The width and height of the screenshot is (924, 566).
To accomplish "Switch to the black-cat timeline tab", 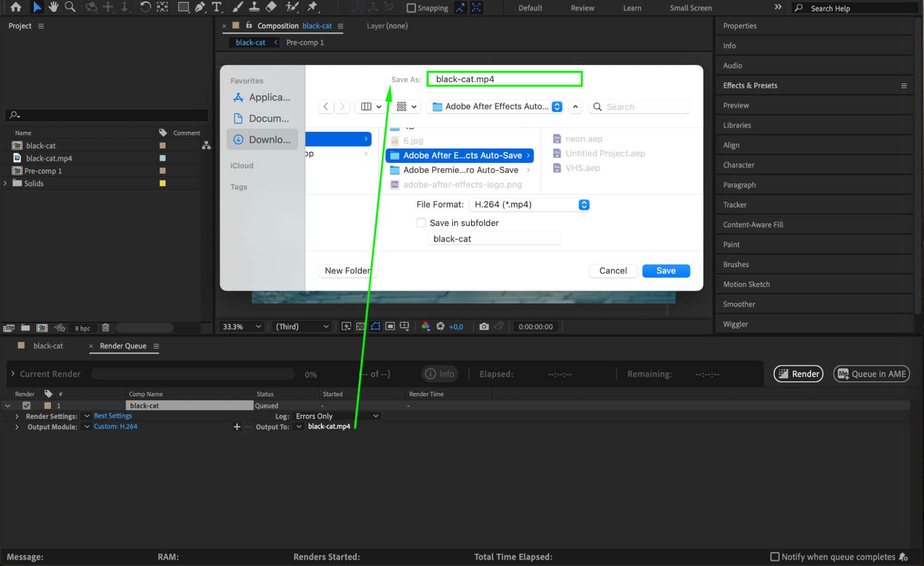I will [x=48, y=346].
